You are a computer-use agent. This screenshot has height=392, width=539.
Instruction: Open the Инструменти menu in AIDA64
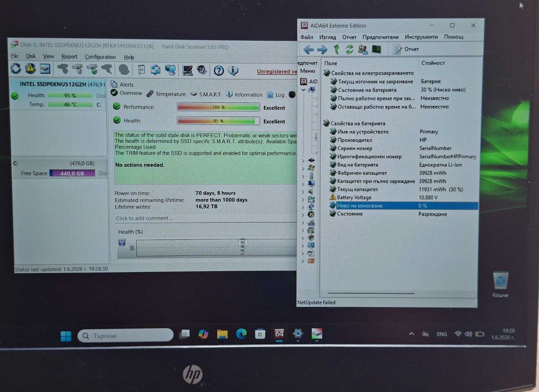(x=421, y=37)
